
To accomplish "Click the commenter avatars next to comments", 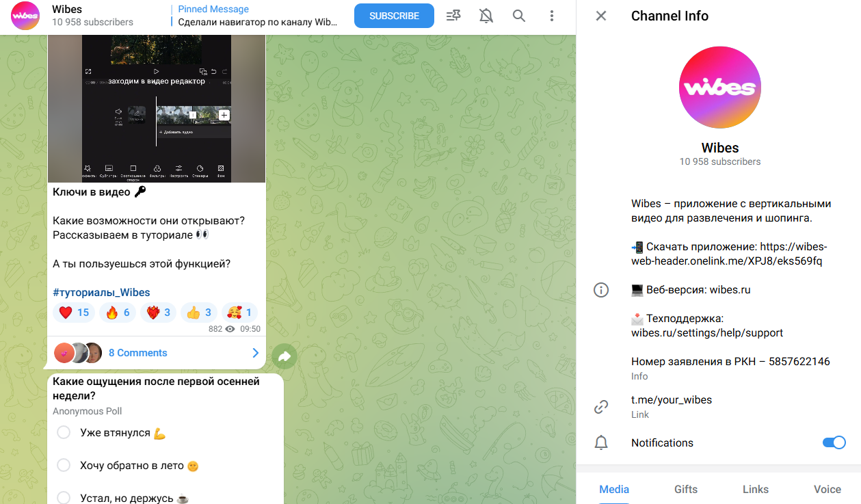I will pos(78,353).
